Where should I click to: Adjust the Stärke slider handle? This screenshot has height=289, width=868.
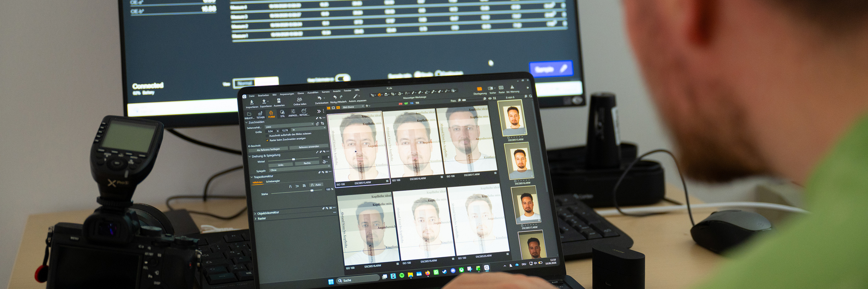click(312, 190)
